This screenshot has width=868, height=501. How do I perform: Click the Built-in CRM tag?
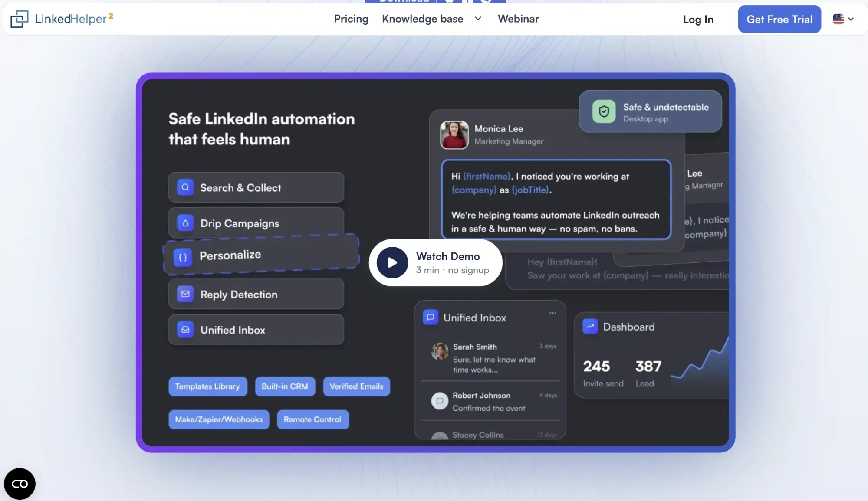point(285,386)
